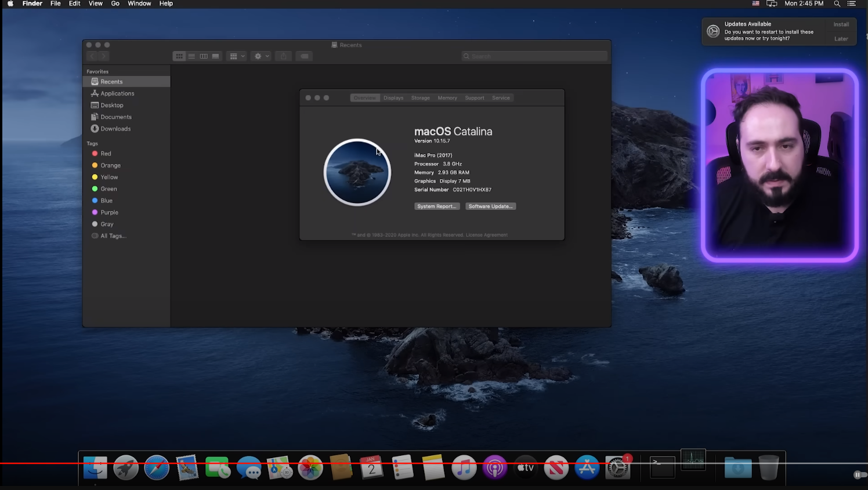
Task: Switch Finder to icon view
Action: click(179, 56)
